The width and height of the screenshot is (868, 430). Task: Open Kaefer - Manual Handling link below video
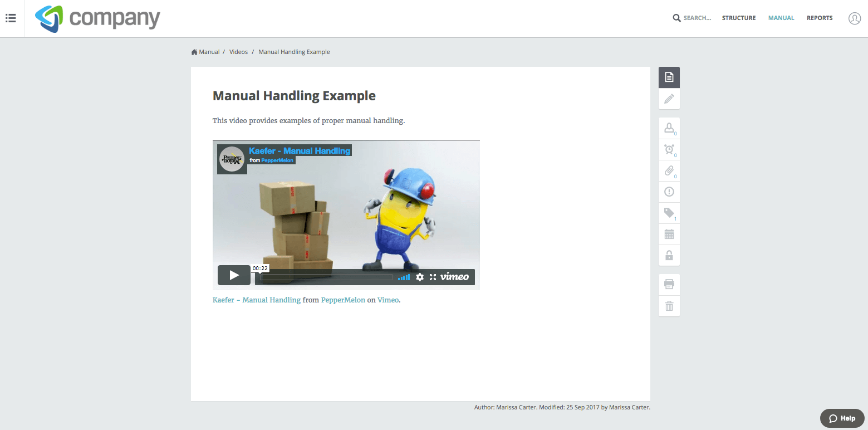click(257, 300)
